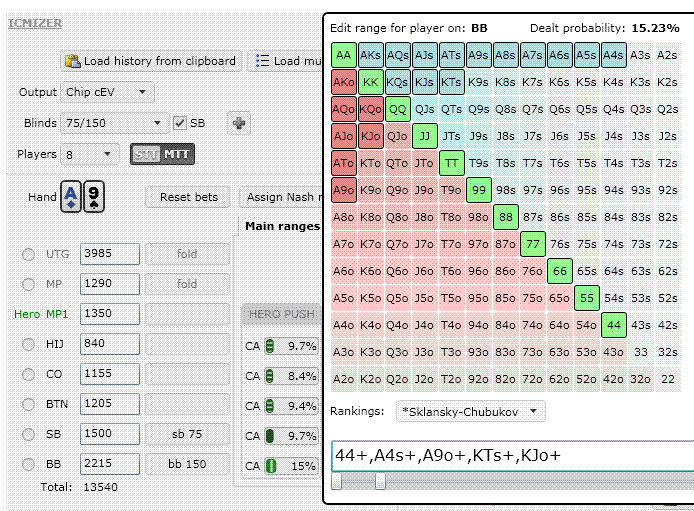Click the clipboard icon on Load history button
Image resolution: width=694 pixels, height=511 pixels.
[x=73, y=61]
